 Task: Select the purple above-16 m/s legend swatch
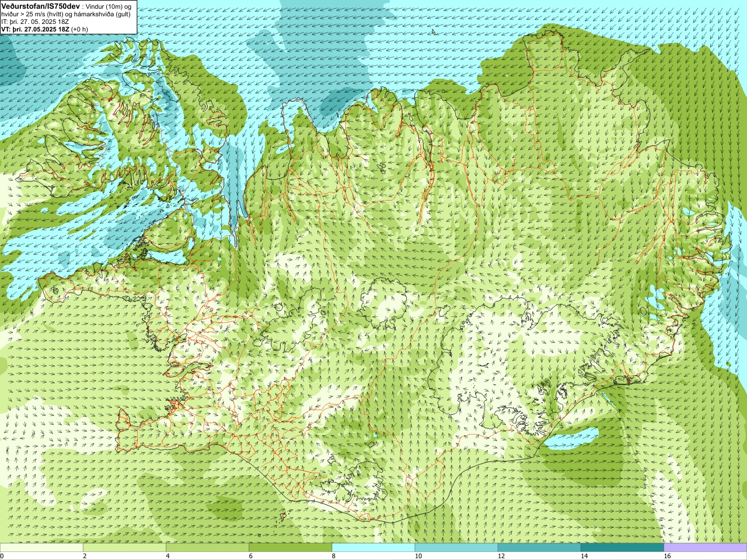[x=706, y=547]
